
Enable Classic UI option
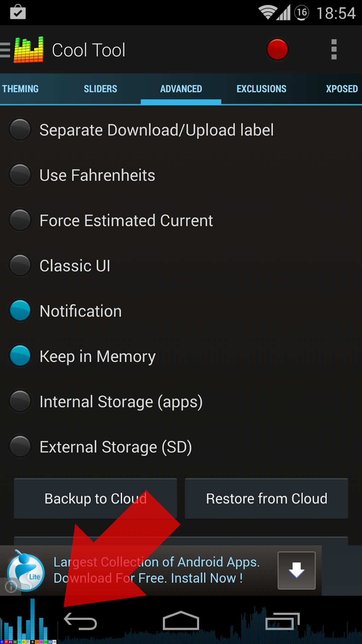point(20,265)
